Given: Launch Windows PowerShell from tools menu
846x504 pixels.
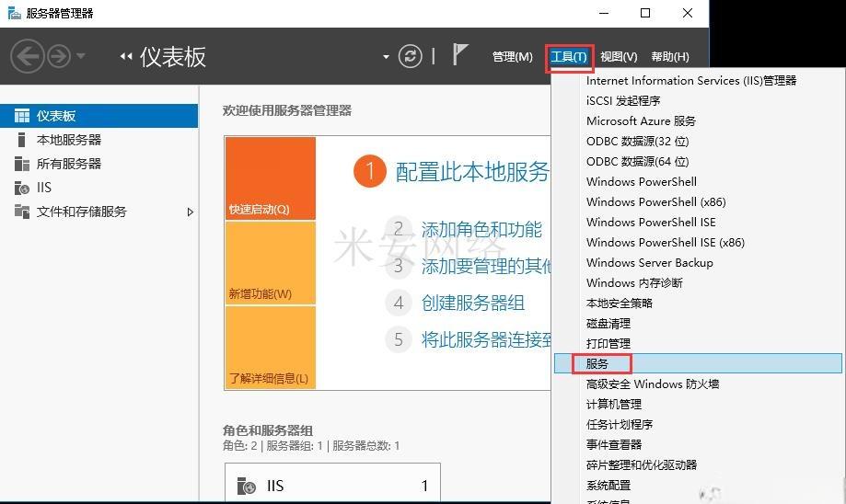Looking at the screenshot, I should tap(642, 182).
